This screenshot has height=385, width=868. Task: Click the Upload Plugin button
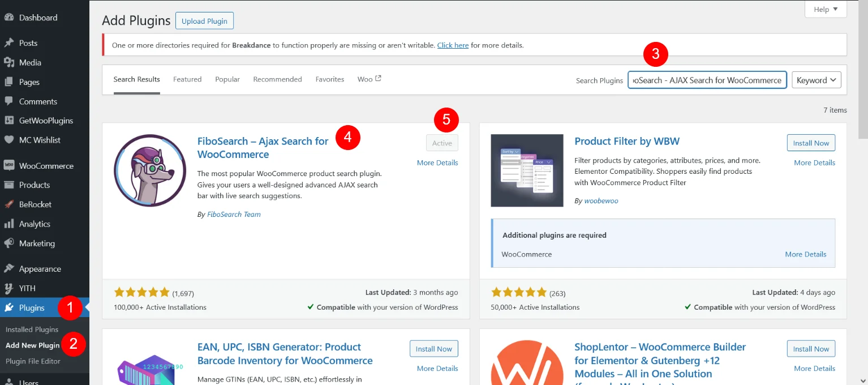(x=204, y=21)
